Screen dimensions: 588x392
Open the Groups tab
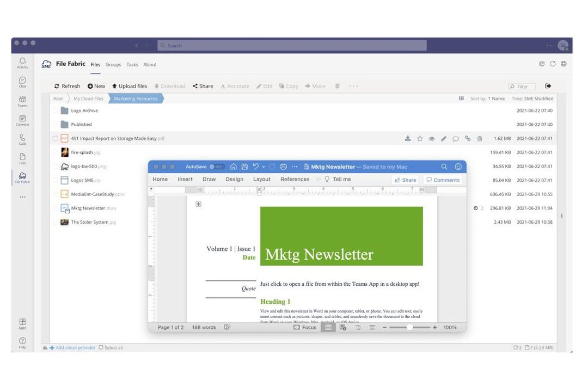[x=113, y=65]
